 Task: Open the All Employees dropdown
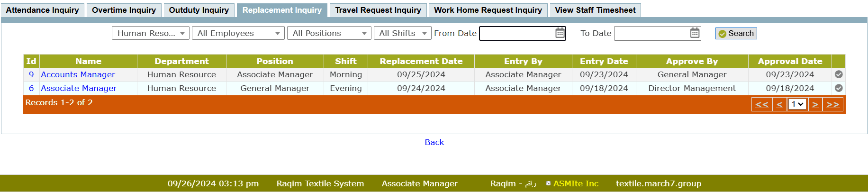coord(238,33)
